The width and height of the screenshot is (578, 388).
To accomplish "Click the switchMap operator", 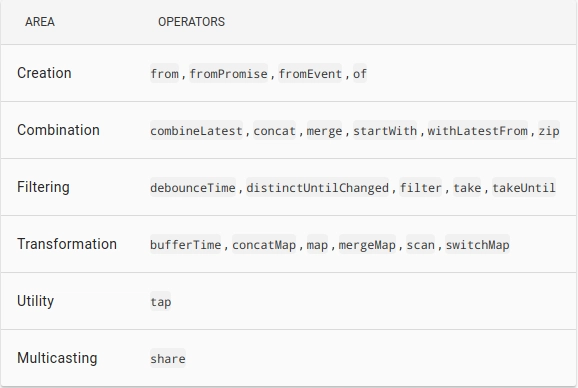I will point(477,244).
